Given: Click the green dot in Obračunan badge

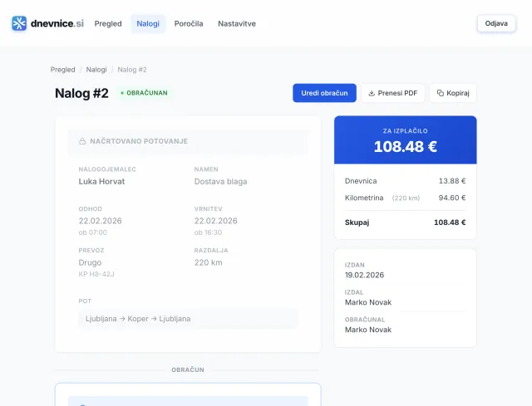Looking at the screenshot, I should [122, 93].
